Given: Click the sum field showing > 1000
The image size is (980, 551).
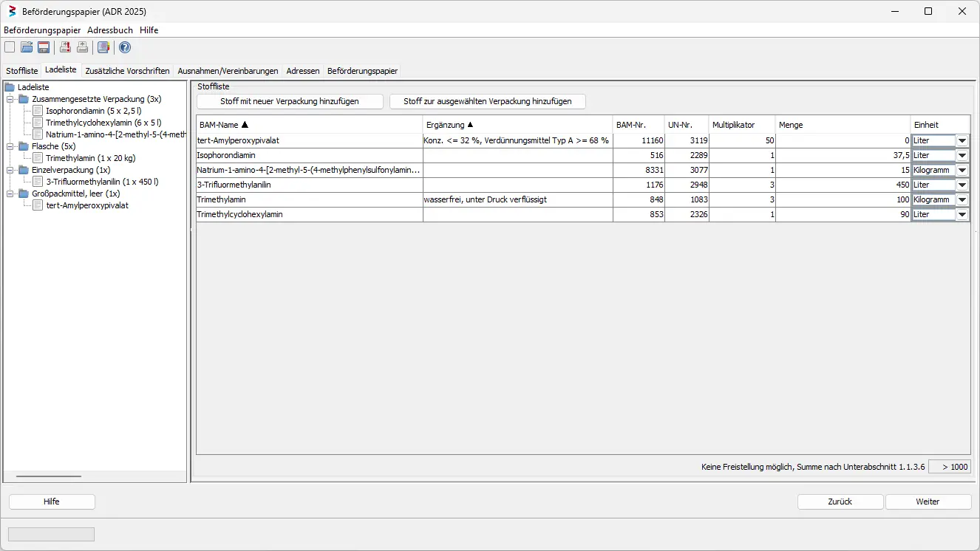Looking at the screenshot, I should point(950,467).
